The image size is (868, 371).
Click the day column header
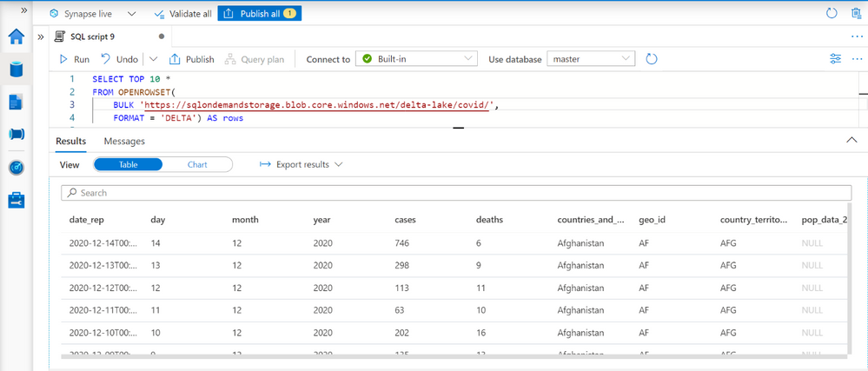pyautogui.click(x=158, y=220)
